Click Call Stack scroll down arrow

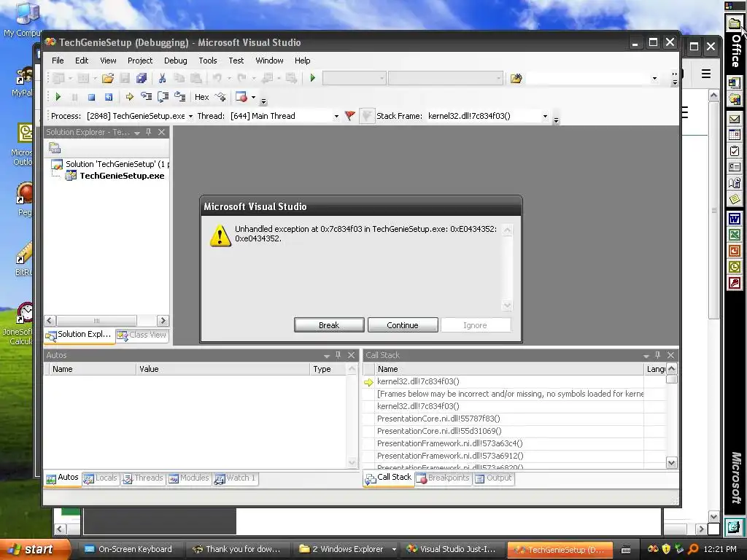coord(672,462)
